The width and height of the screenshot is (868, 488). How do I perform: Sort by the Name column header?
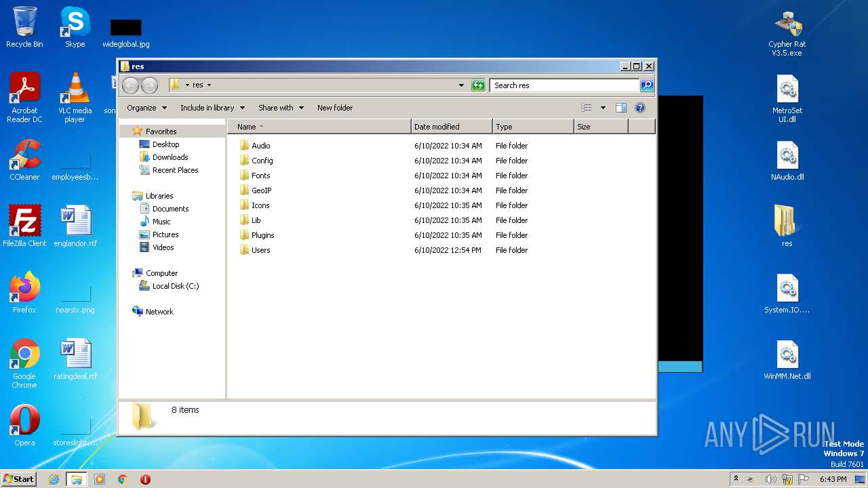(319, 127)
